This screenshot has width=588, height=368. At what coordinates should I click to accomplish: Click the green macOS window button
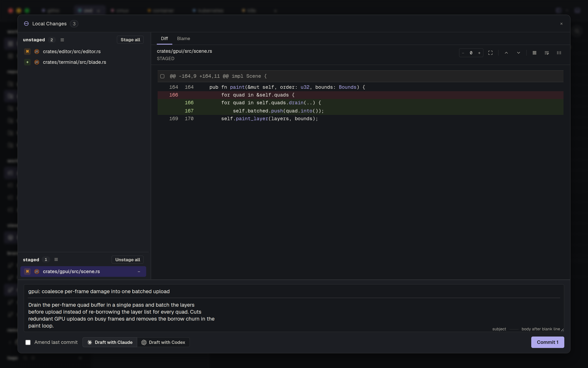tap(27, 10)
